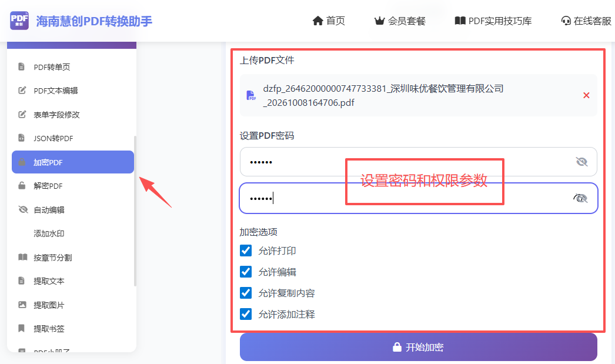Viewport: 615px width, 364px height.
Task: Focus the first PDF password field
Action: (419, 162)
